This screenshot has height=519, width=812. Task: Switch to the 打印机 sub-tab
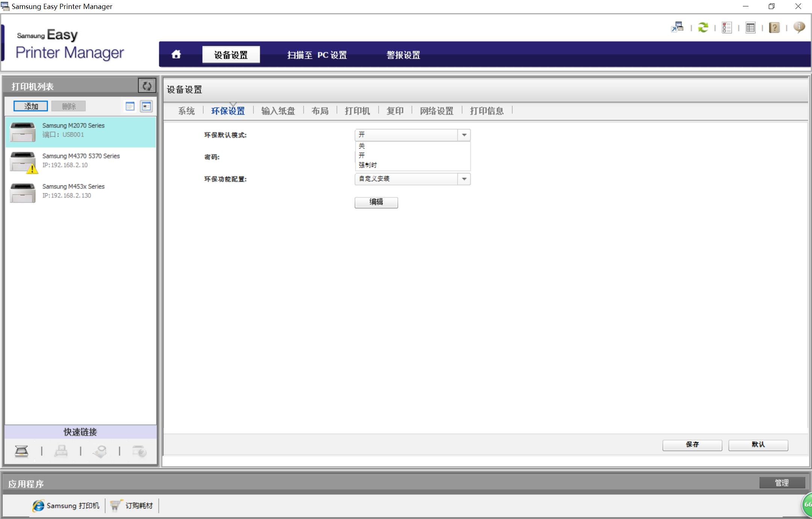pos(358,111)
